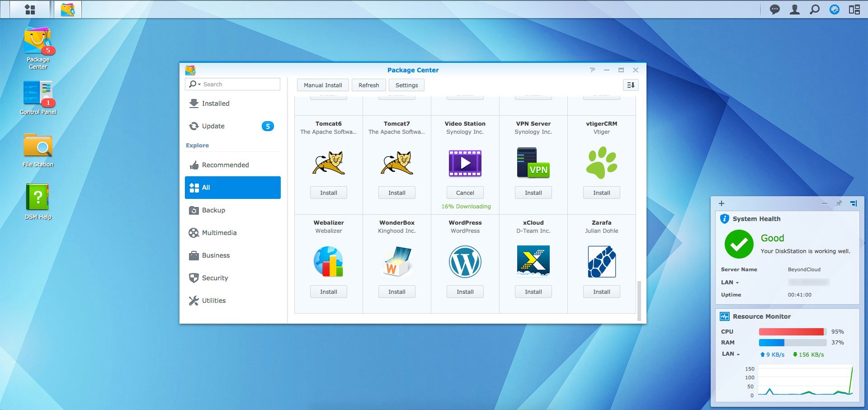Select the Utilities category
Image resolution: width=868 pixels, height=410 pixels.
[233, 301]
